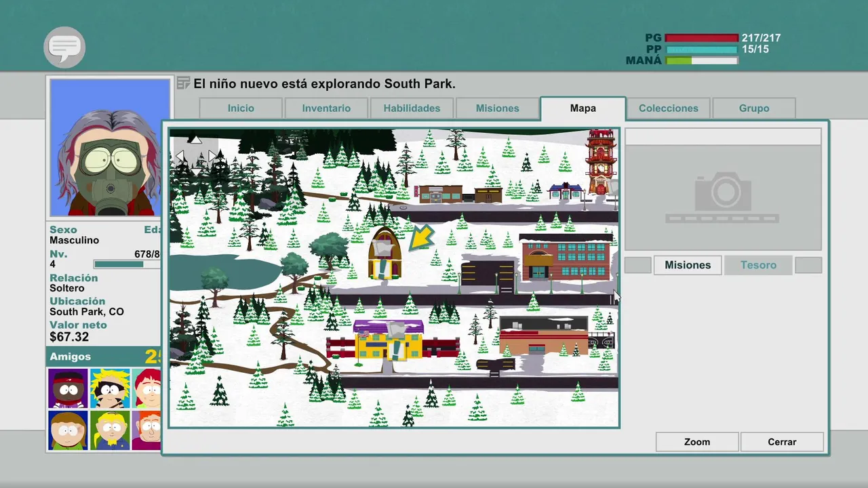Viewport: 868px width, 488px height.
Task: Click the teal PP power bar
Action: [701, 49]
